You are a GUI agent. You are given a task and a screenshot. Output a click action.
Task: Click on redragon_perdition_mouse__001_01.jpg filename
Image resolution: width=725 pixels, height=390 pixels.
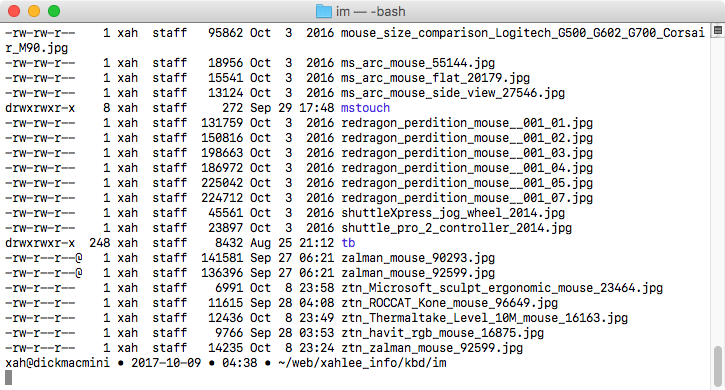coord(467,123)
